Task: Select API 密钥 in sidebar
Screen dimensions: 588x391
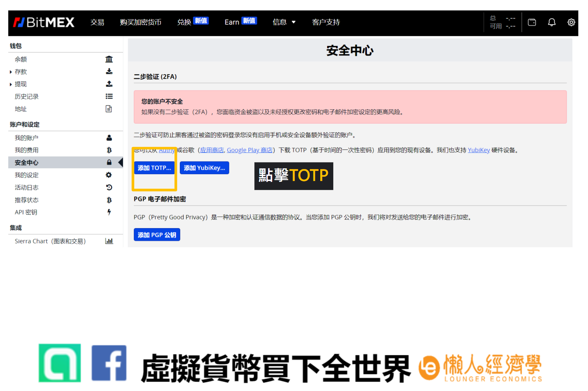Action: pyautogui.click(x=26, y=212)
